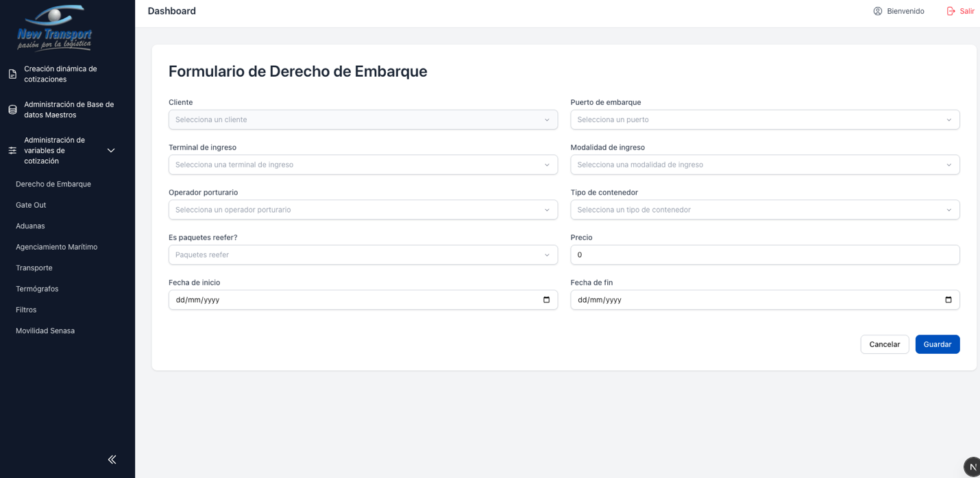Viewport: 980px width, 478px height.
Task: Go to Gate Out in the sidebar
Action: 31,205
